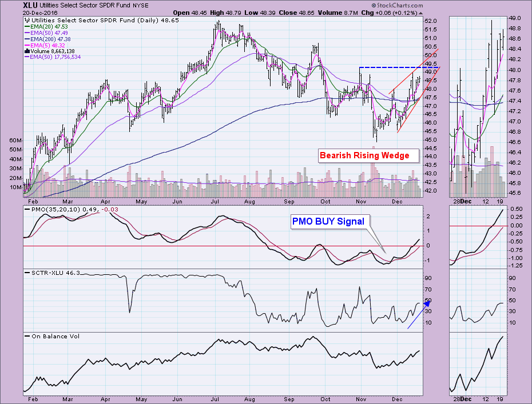
Task: Select the EMA(20) 47.53 legend entry
Action: pos(46,26)
